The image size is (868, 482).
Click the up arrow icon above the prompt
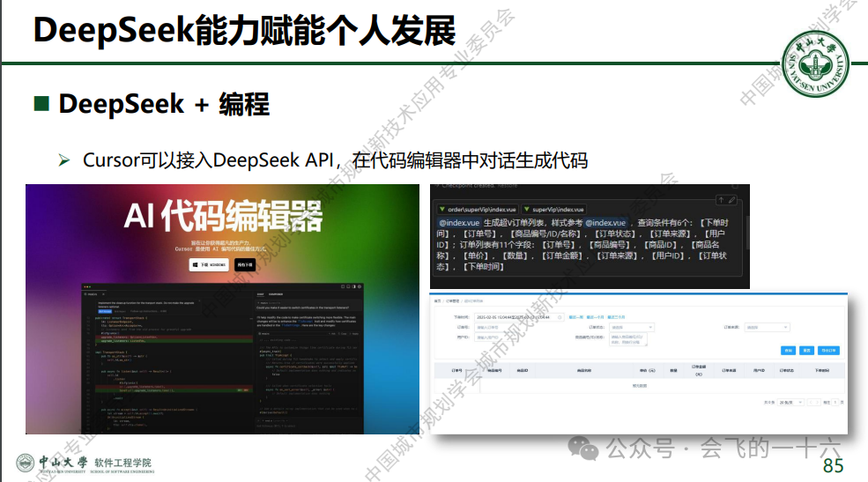point(721,200)
